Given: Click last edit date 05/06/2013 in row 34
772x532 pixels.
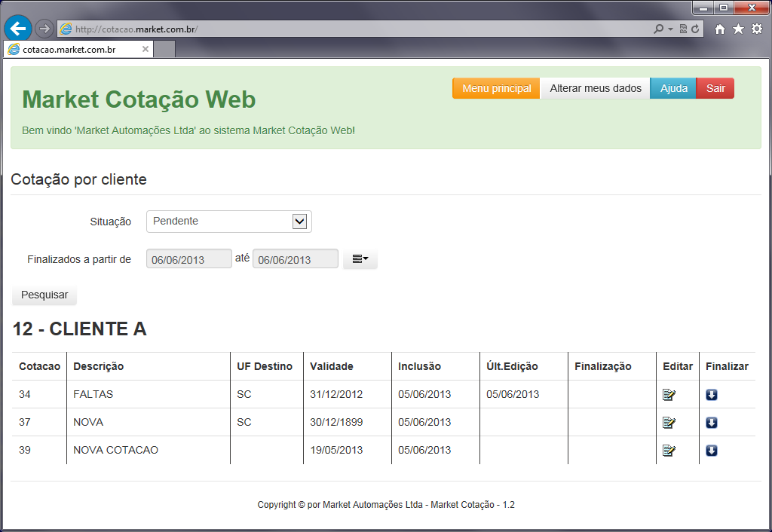Looking at the screenshot, I should click(x=513, y=394).
